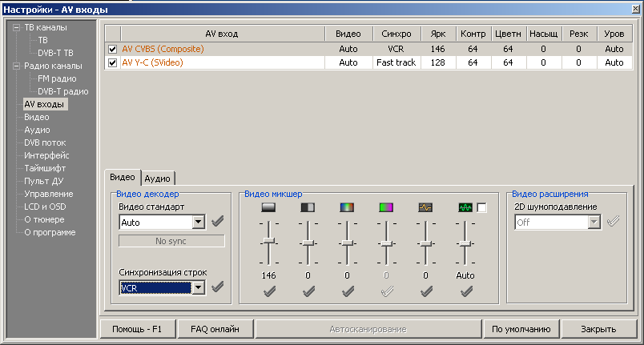Click the checkmark under brightness slider
This screenshot has width=644, height=345.
(x=268, y=291)
